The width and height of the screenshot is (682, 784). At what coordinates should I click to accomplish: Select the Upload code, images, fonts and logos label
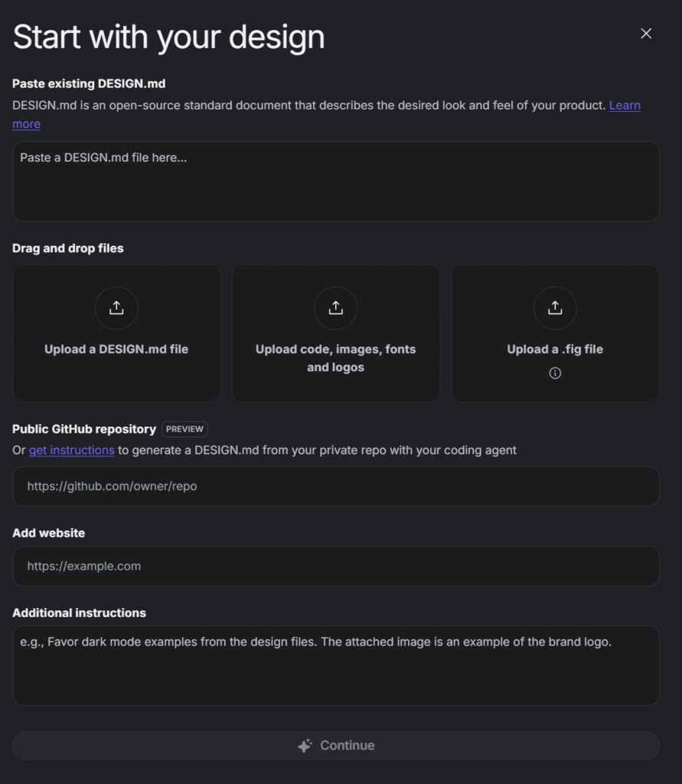(335, 358)
